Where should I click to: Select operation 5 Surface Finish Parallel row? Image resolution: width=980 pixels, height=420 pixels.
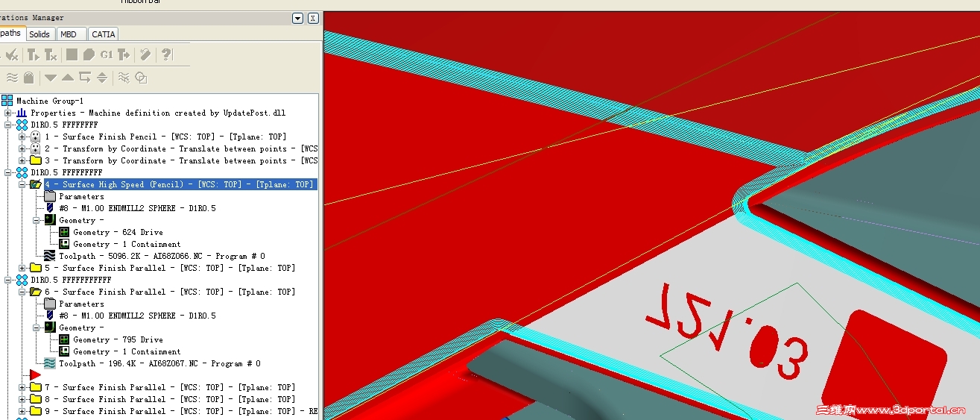point(171,268)
